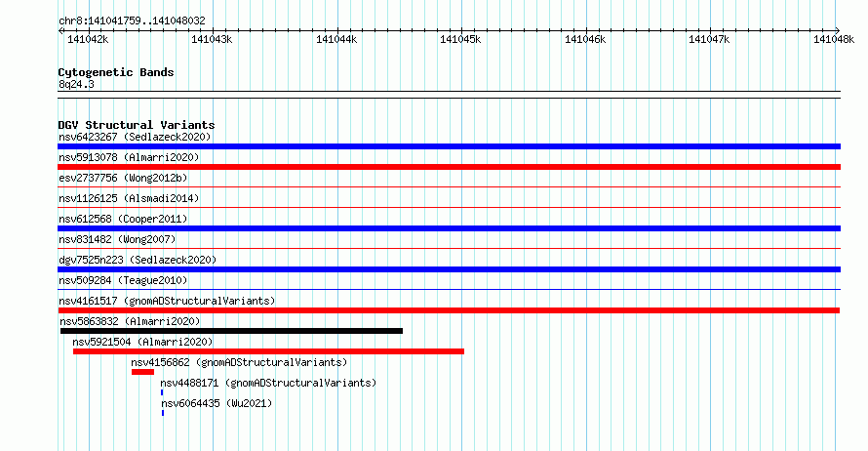Click the Cytogenetic Bands track title
Screen dimensions: 868x451
[116, 72]
